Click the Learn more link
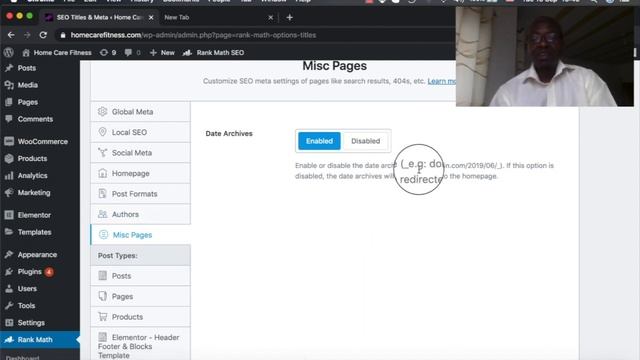The image size is (640, 360). pos(442,81)
